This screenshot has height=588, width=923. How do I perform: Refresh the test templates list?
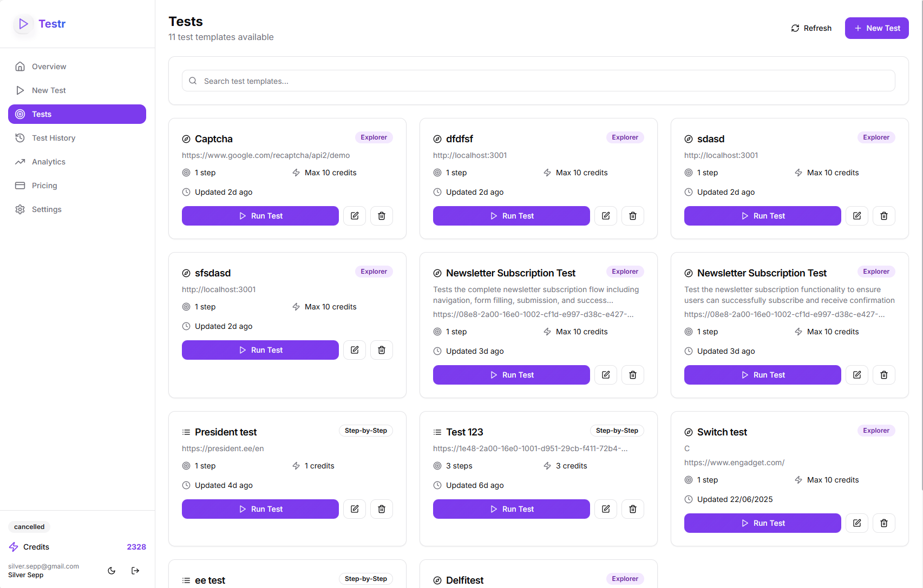click(811, 28)
